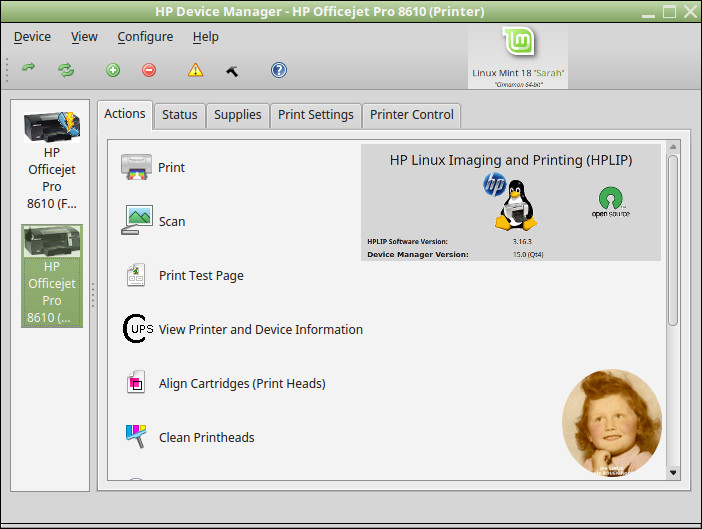Open the Help menu
Viewport: 702px width, 529px height.
tap(205, 37)
